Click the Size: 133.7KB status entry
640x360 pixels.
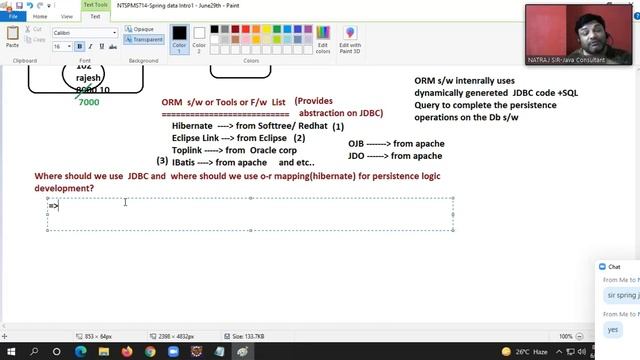tap(244, 336)
